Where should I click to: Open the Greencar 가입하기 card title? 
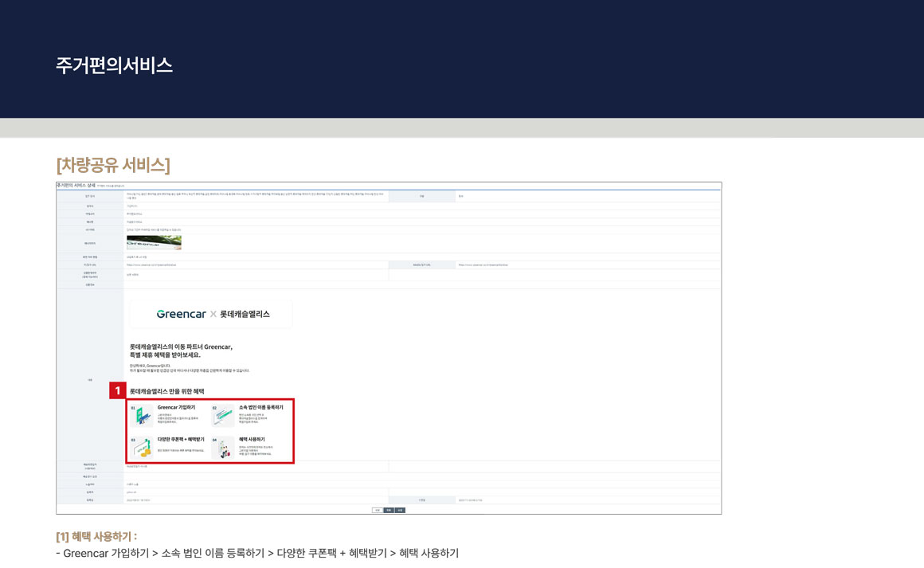(176, 407)
